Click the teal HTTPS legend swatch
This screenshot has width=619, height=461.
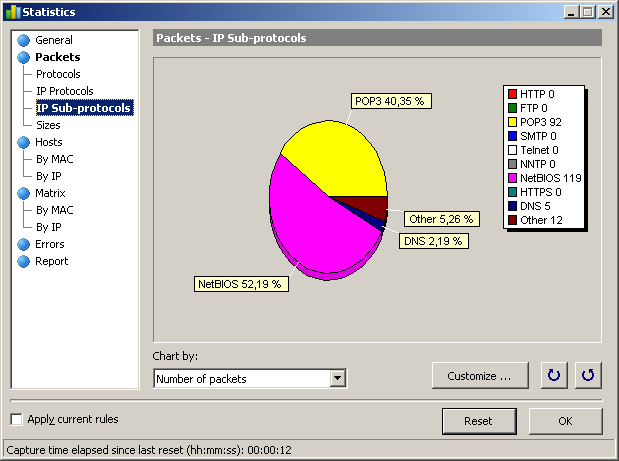(512, 192)
